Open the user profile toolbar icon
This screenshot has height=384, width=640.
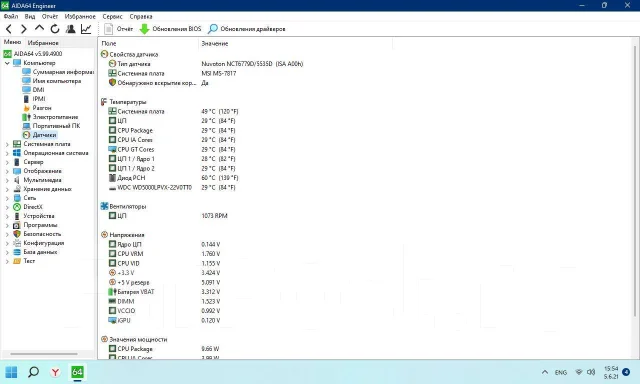pyautogui.click(x=71, y=29)
